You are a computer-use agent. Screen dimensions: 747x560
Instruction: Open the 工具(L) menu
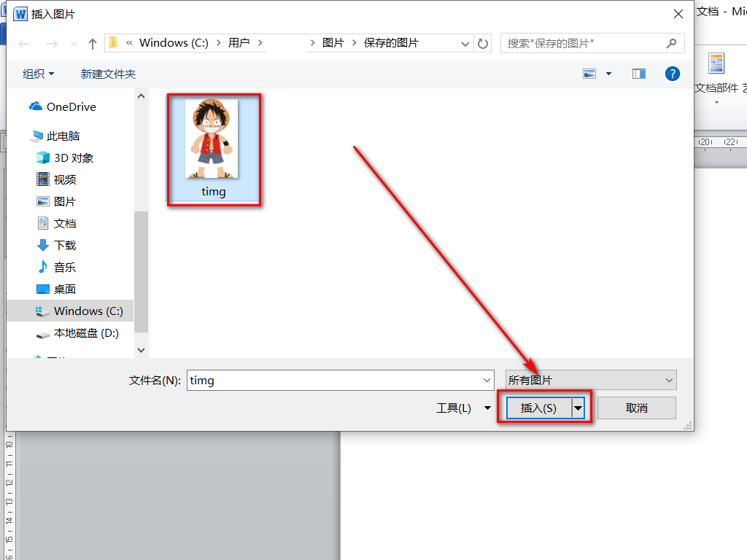click(463, 408)
